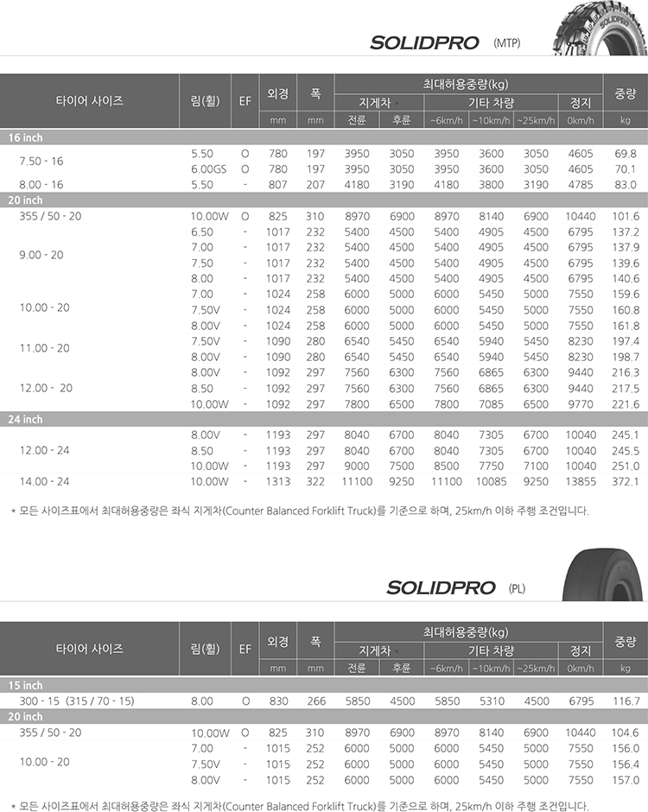Click the weight value '137.9'
The width and height of the screenshot is (648, 812).
tap(626, 247)
